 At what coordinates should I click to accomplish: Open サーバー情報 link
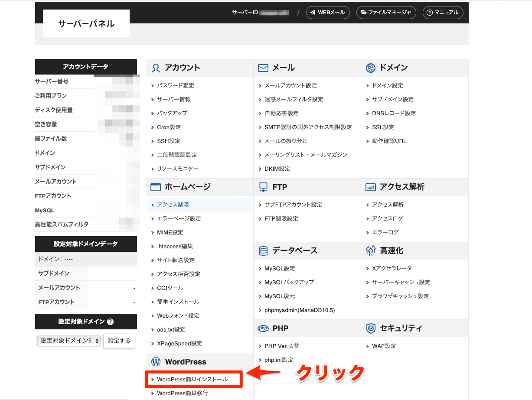(174, 99)
